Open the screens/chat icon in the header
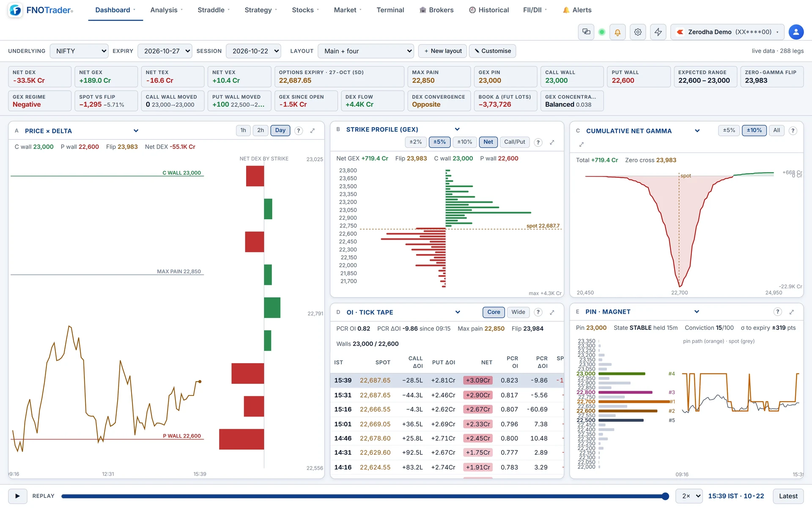The height and width of the screenshot is (508, 812). pos(586,32)
